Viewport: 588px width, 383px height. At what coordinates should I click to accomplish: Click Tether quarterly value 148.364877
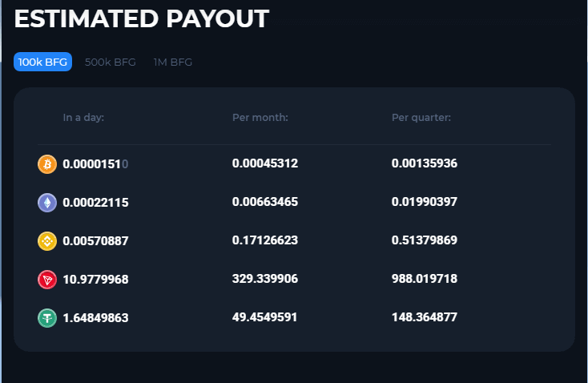click(425, 317)
